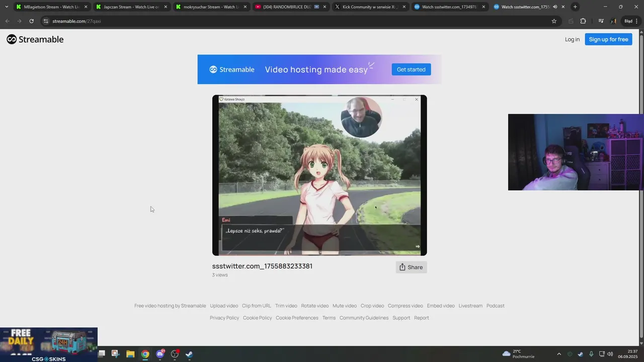Open the Clip from URL footer link
Image resolution: width=644 pixels, height=362 pixels.
pos(257,306)
